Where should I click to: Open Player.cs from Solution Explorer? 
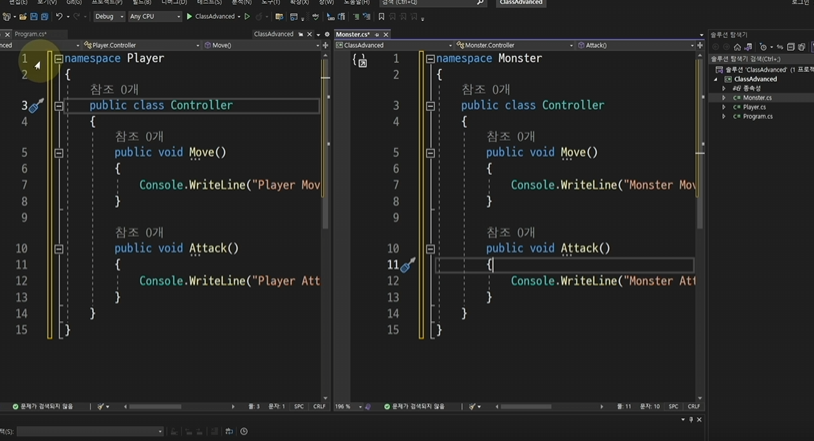(754, 107)
